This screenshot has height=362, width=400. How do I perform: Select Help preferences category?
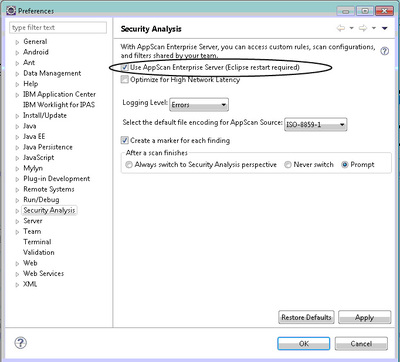[31, 84]
